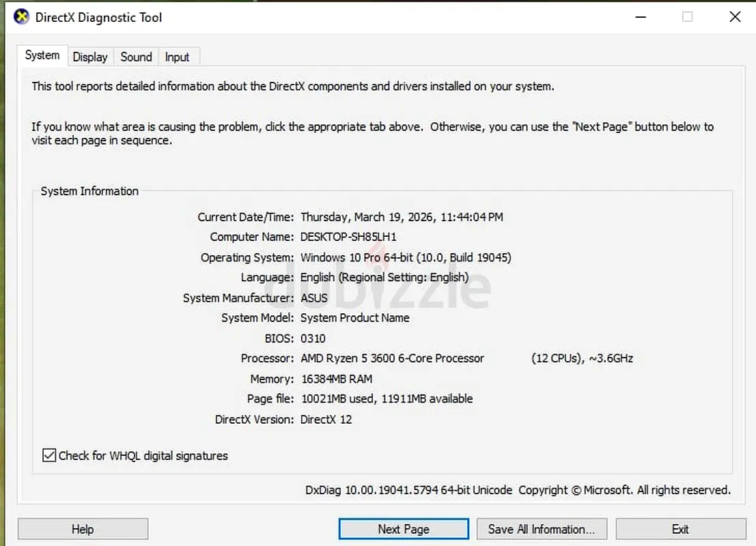
Task: Click the DirectX icon in the title bar
Action: (21, 17)
